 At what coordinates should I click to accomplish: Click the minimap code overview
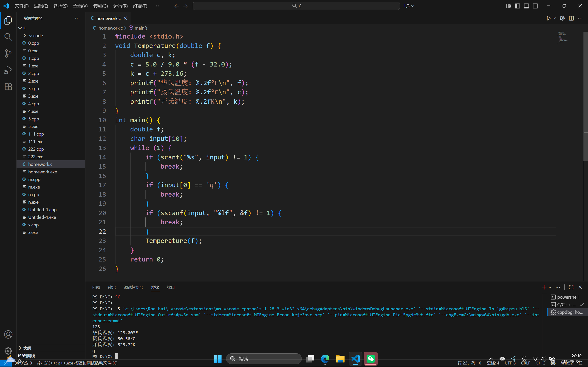563,37
